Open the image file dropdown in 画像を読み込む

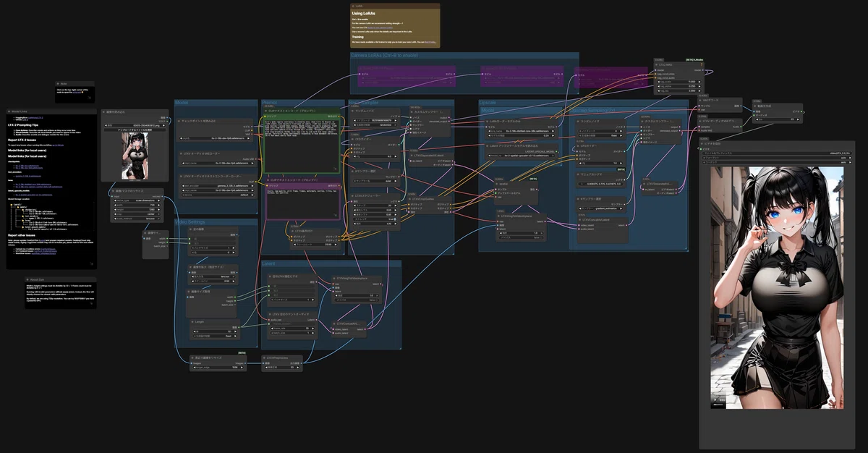click(x=135, y=125)
